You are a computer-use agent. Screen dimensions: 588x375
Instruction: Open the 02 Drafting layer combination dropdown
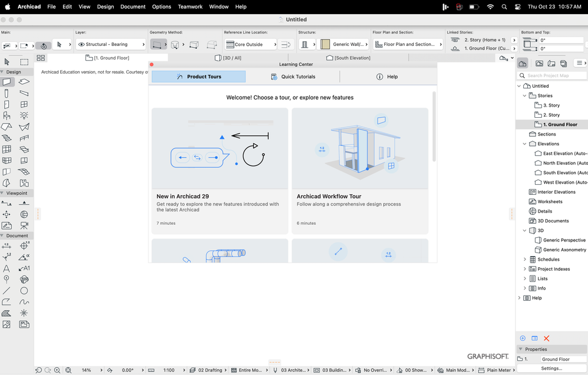point(209,370)
